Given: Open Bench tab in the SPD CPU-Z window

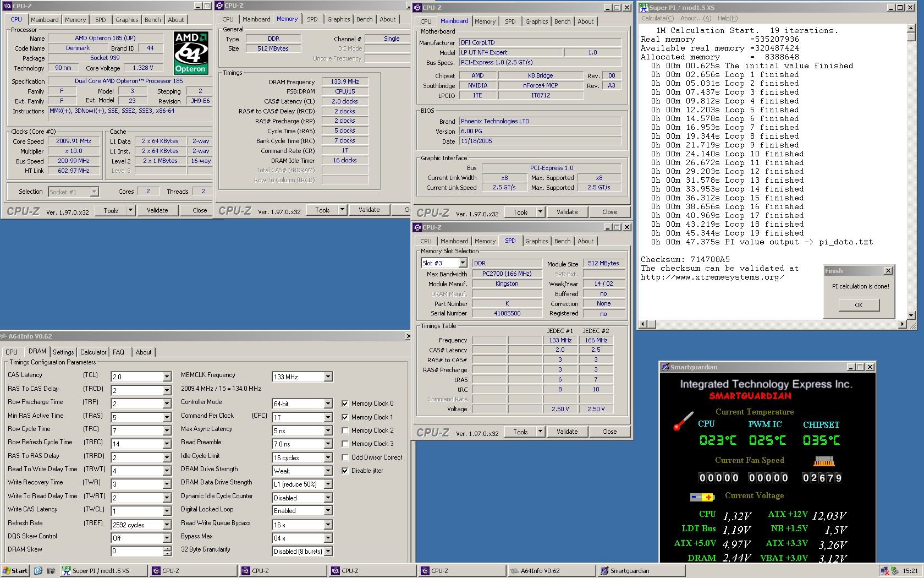Looking at the screenshot, I should click(x=562, y=241).
